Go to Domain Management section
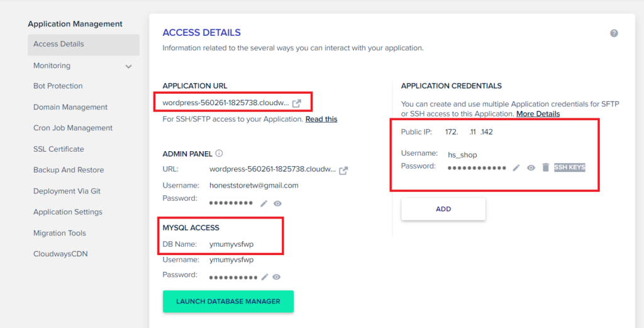This screenshot has width=644, height=328. [x=70, y=107]
